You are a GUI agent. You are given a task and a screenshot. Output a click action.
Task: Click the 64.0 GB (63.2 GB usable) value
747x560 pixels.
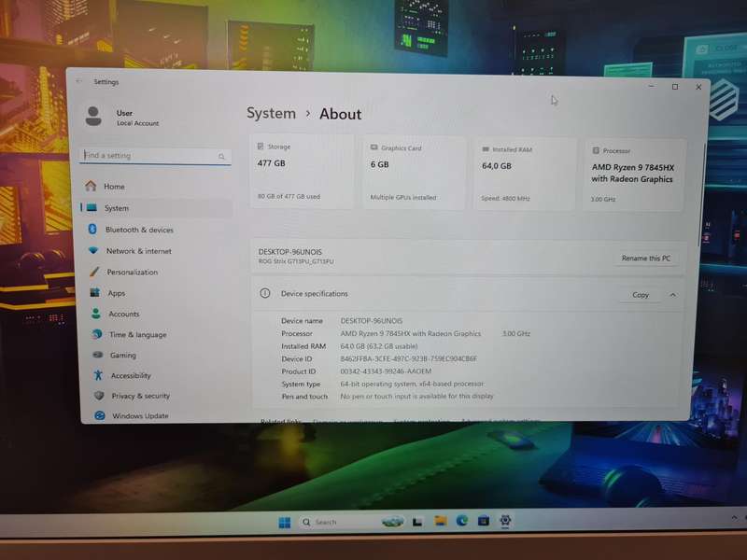click(379, 346)
